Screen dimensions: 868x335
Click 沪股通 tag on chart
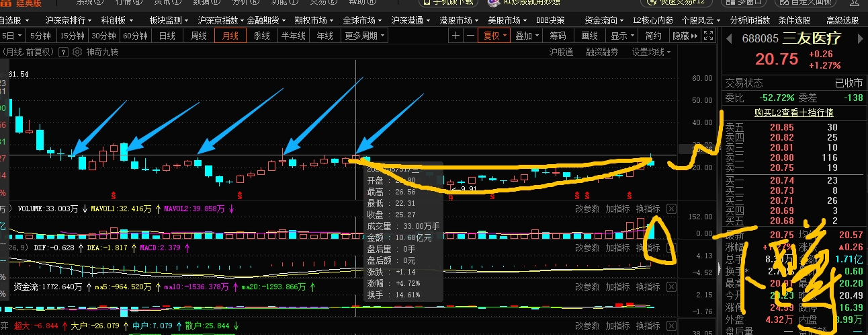(561, 52)
